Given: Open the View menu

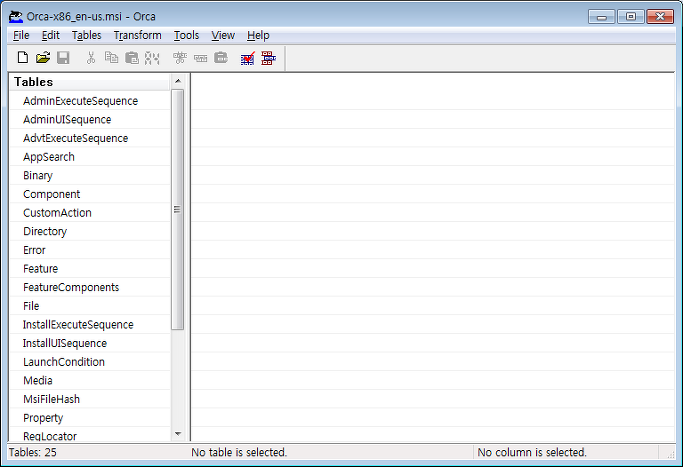Looking at the screenshot, I should [x=223, y=35].
